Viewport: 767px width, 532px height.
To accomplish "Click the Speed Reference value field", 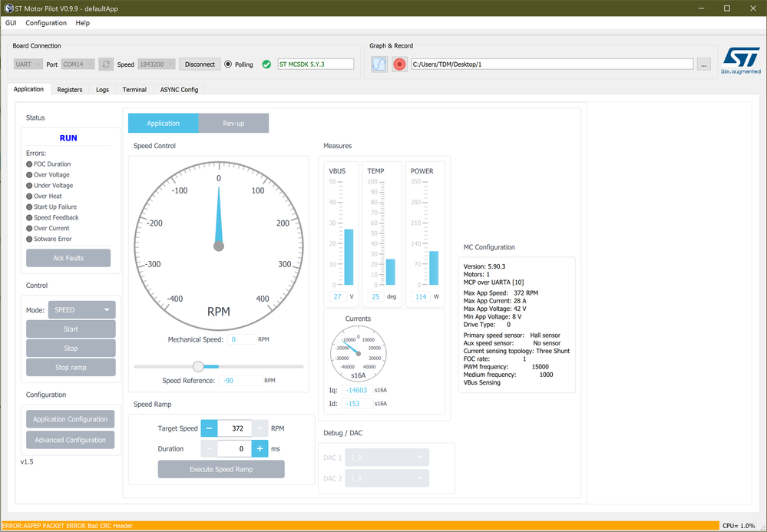I will point(240,381).
